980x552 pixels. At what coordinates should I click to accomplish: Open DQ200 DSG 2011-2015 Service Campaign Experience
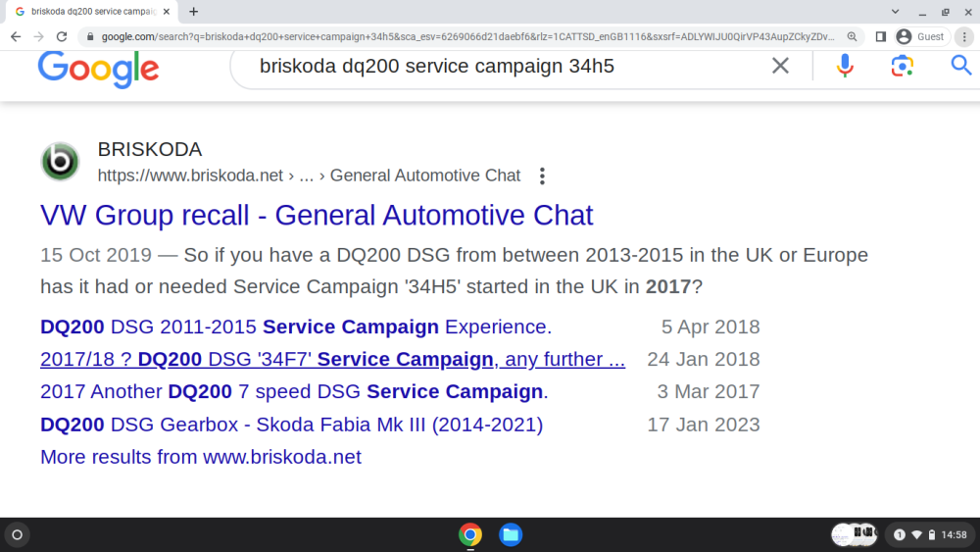(x=296, y=326)
